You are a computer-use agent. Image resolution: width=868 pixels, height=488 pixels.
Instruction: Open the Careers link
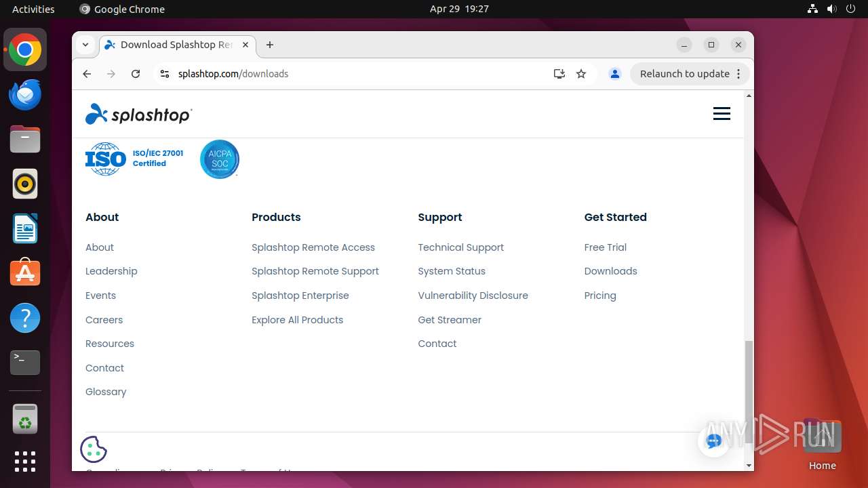(x=104, y=320)
